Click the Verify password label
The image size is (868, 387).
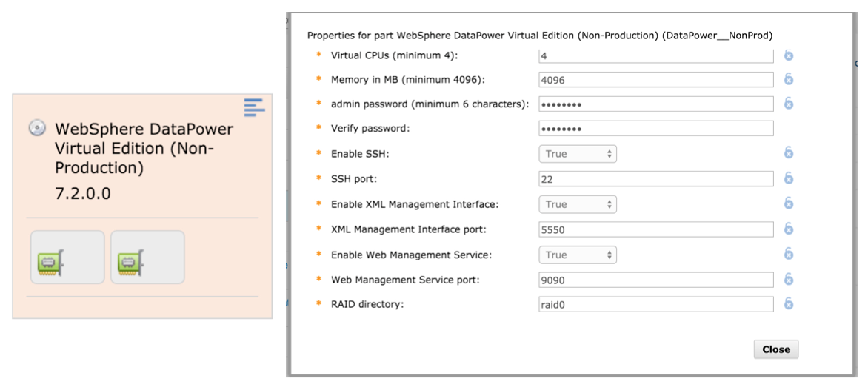click(x=370, y=128)
